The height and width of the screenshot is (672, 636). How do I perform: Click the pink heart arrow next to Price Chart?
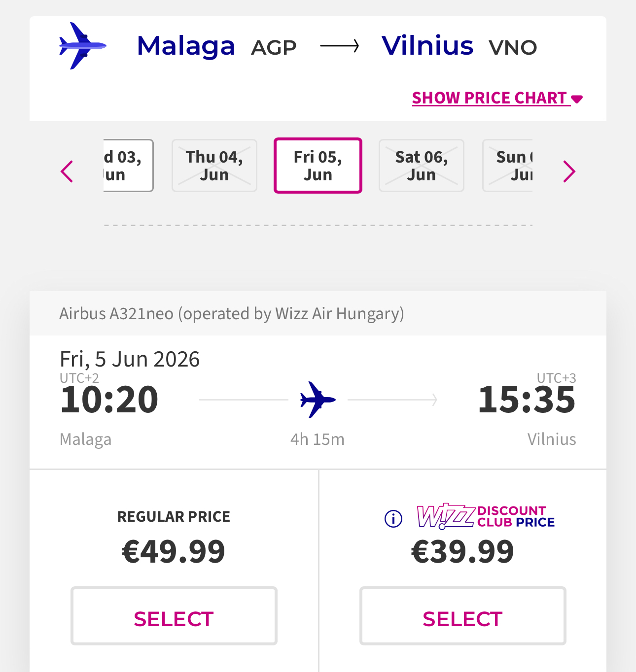point(577,99)
